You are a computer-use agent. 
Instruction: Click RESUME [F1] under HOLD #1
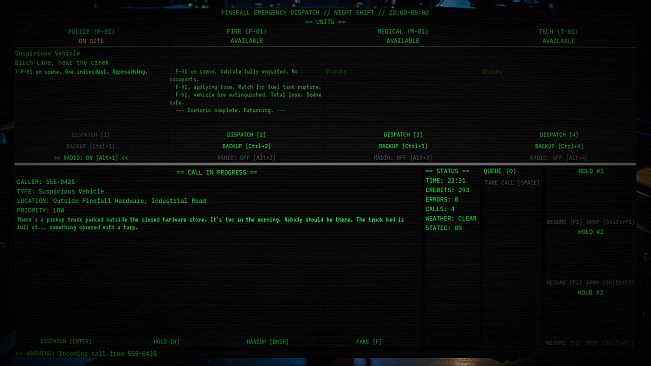pos(564,222)
